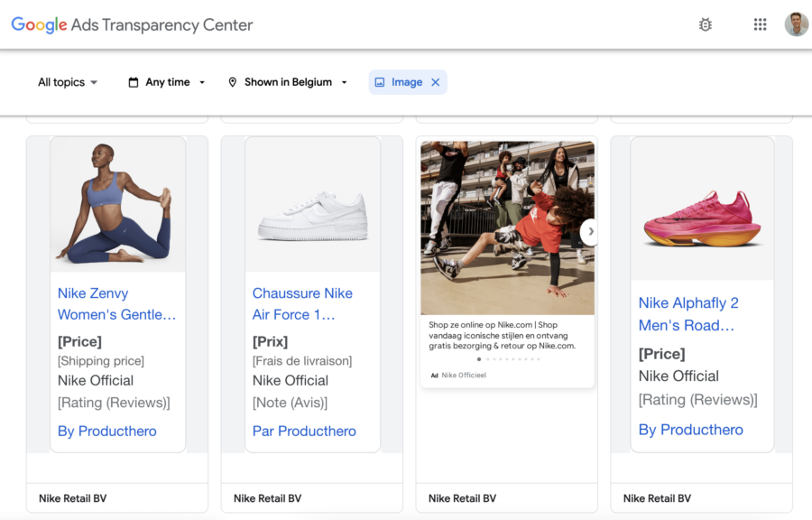Open the All topics dropdown
Screen dimensions: 812x520
click(68, 82)
